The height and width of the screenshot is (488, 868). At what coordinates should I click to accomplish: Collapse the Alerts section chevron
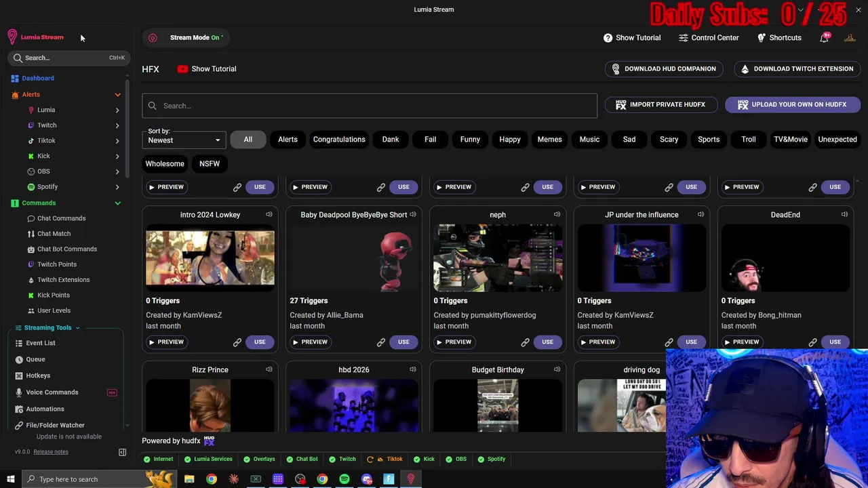pyautogui.click(x=117, y=95)
